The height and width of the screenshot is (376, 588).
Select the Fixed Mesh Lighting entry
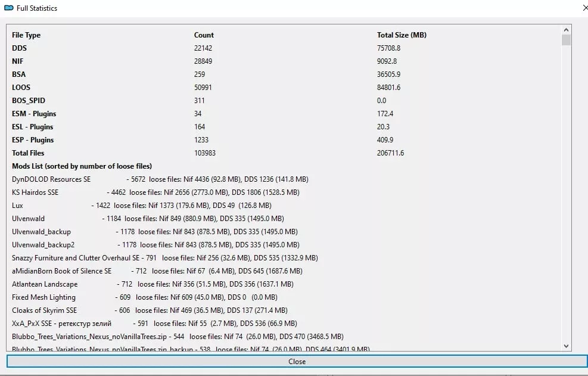tap(145, 297)
